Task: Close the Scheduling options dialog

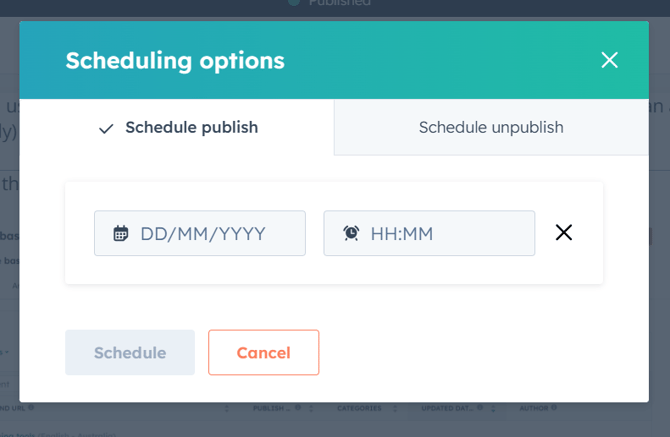Action: (x=609, y=60)
